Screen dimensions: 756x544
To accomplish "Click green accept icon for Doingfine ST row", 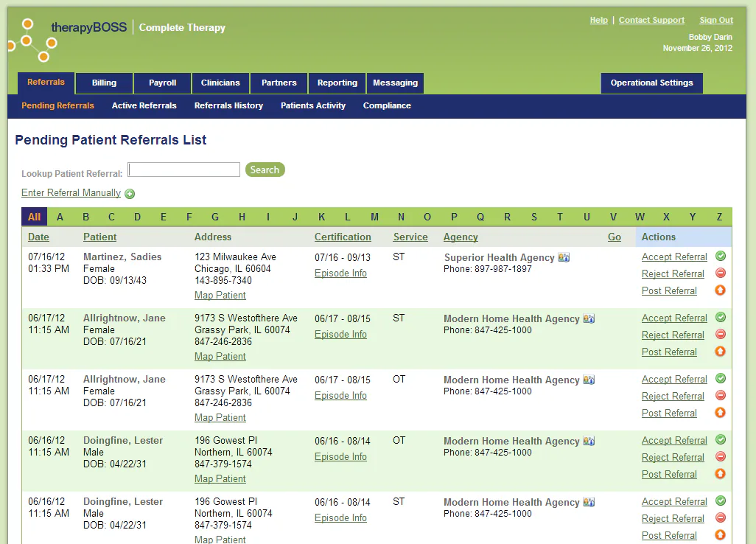I will tap(721, 501).
